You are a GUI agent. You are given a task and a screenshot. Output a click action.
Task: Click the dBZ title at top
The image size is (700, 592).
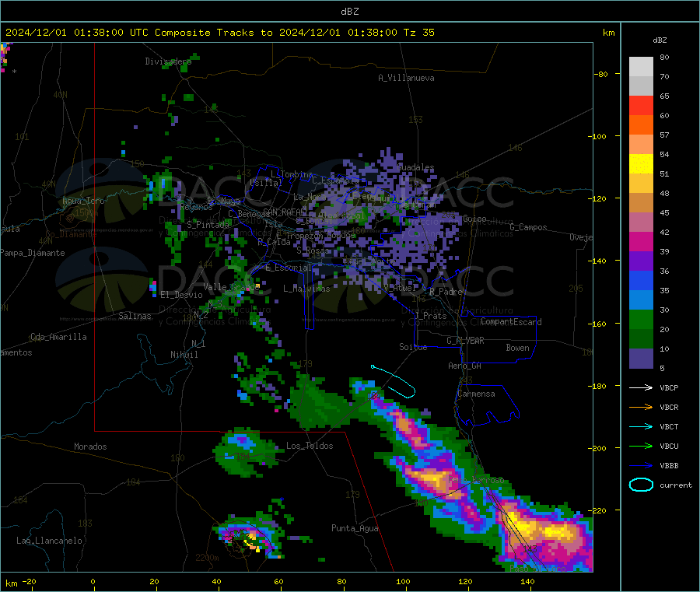pyautogui.click(x=349, y=12)
